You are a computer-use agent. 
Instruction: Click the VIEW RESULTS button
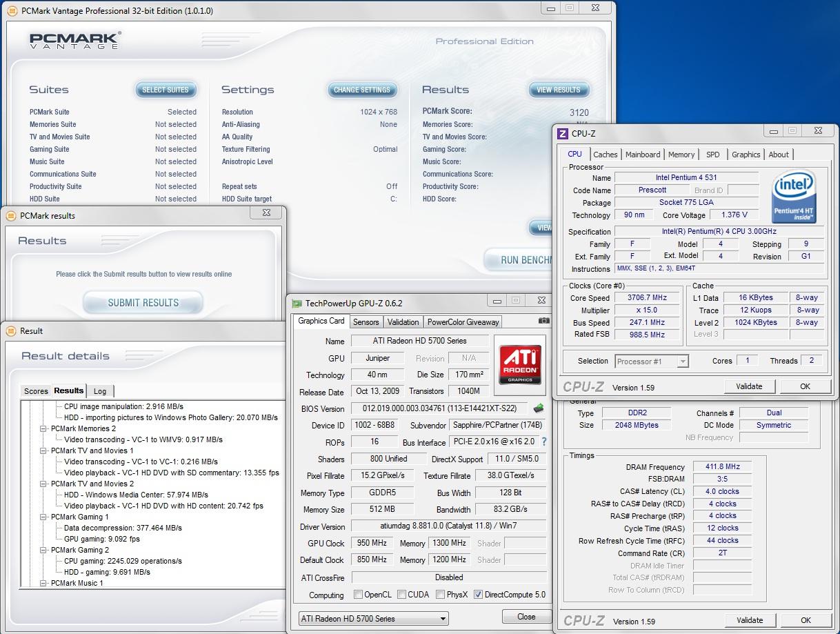559,90
